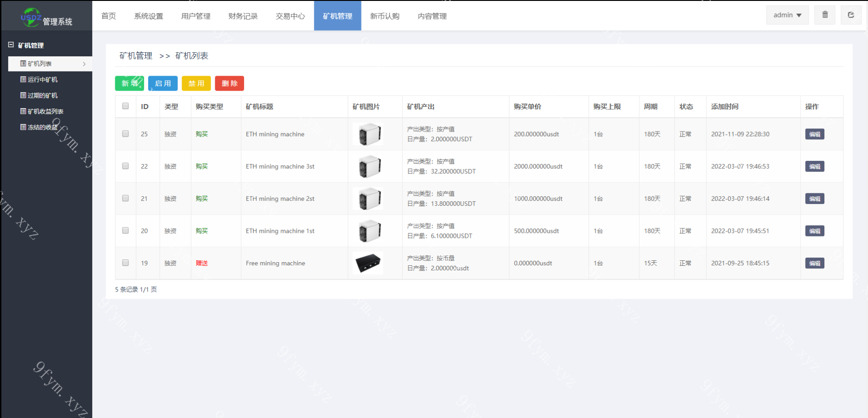Screen dimensions: 868x418
Task: Open miner image thumbnail for ID 25
Action: tap(368, 134)
